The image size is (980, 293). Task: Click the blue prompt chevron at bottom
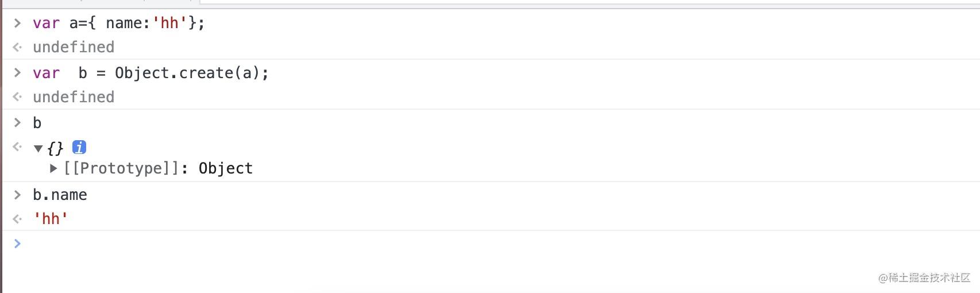[17, 244]
